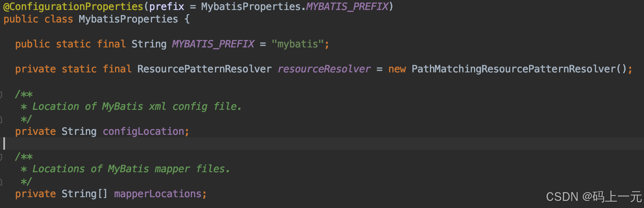Click the String[] type before mapperLocations
The width and height of the screenshot is (644, 208).
pos(85,194)
